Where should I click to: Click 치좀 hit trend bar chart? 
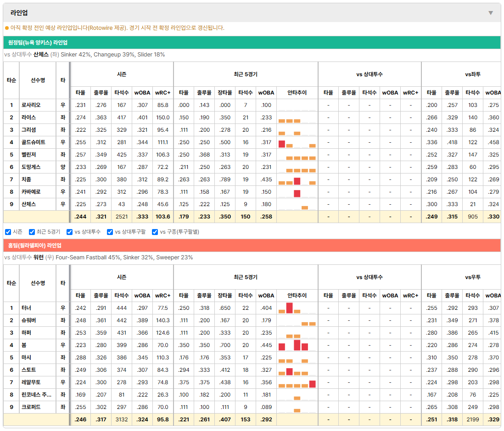[x=297, y=179]
